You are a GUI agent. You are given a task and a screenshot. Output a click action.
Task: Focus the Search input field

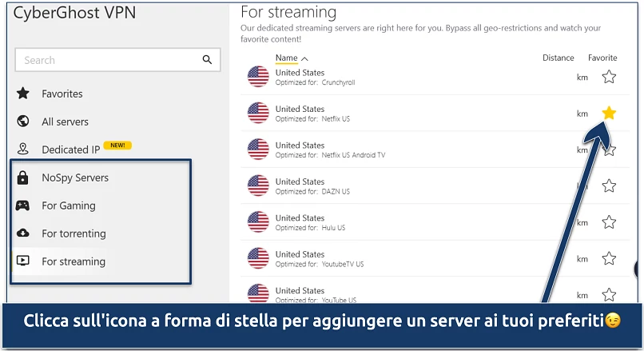pyautogui.click(x=117, y=60)
